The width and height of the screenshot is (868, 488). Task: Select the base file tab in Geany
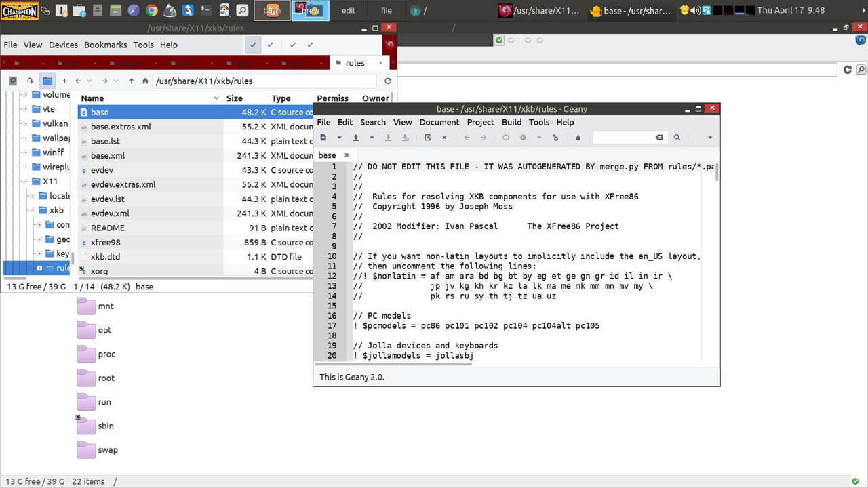328,155
